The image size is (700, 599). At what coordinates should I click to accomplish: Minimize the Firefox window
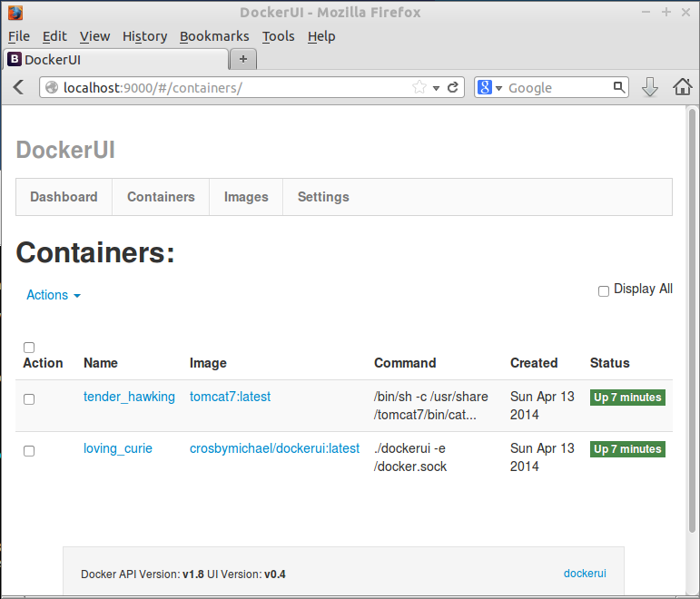(x=646, y=12)
